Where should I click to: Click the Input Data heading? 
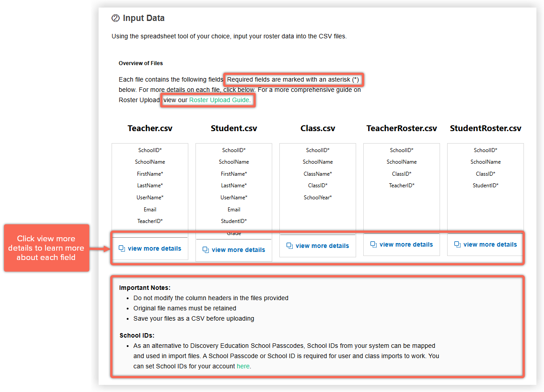(x=144, y=18)
